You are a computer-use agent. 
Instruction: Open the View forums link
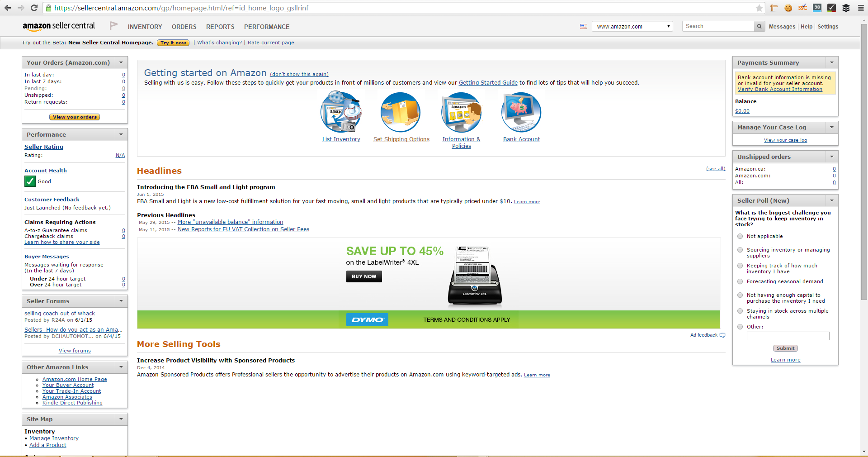pyautogui.click(x=75, y=351)
